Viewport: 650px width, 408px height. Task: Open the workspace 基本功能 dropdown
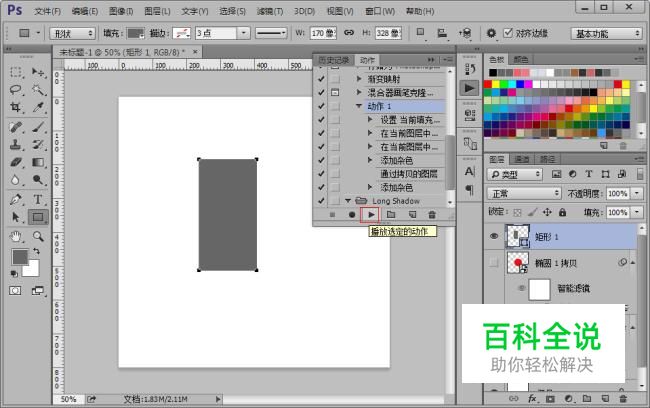[x=606, y=33]
